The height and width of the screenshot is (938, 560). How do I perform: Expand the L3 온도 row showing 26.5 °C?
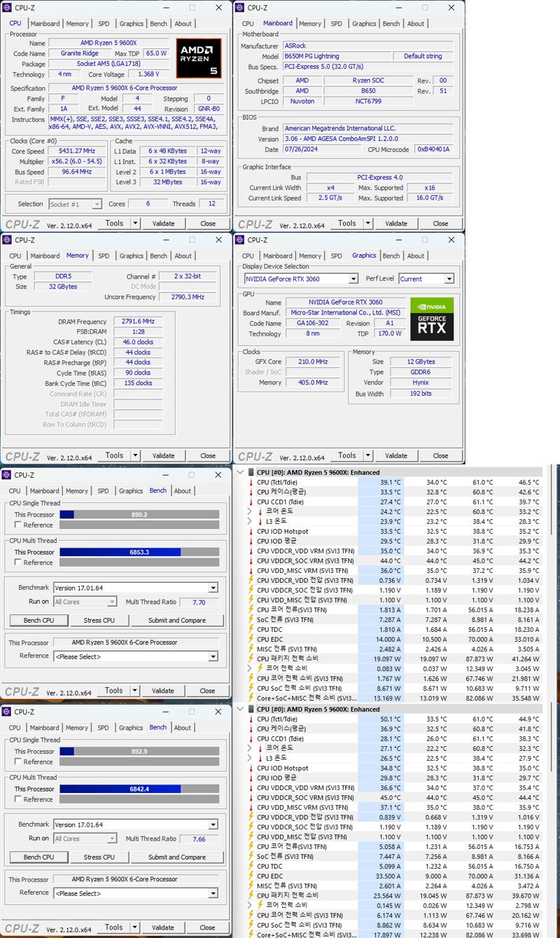pyautogui.click(x=250, y=758)
